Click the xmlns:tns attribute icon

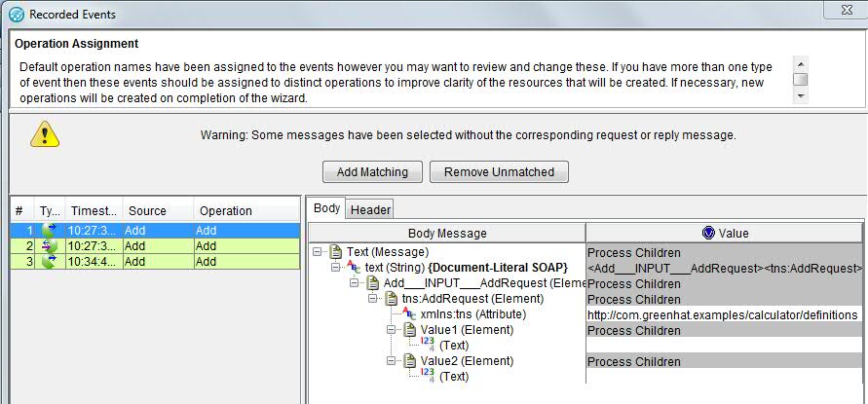[x=409, y=314]
